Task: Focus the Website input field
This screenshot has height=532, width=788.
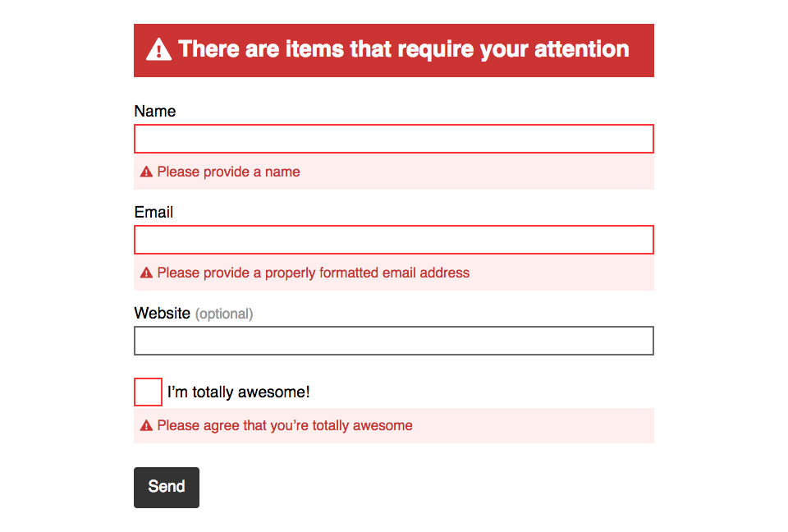Action: [394, 341]
